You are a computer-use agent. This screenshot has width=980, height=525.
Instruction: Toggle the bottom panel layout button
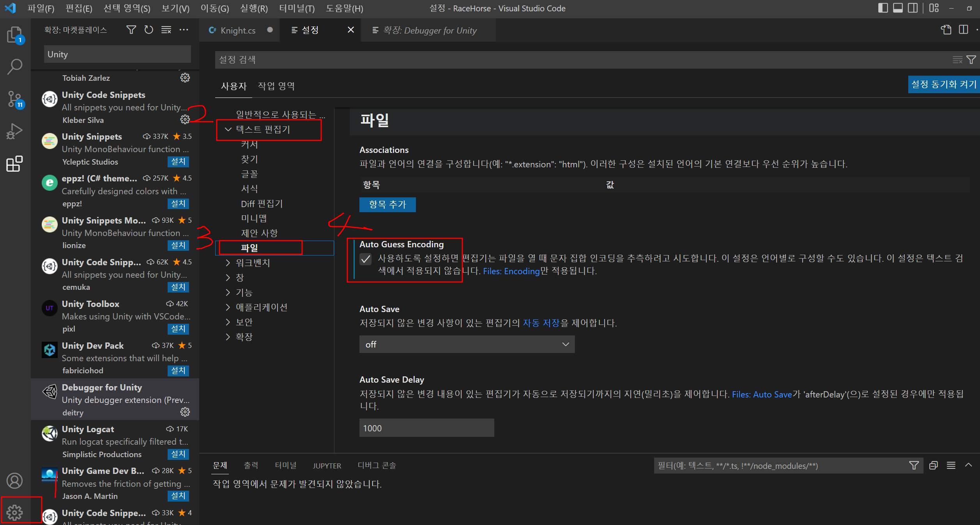click(x=898, y=8)
